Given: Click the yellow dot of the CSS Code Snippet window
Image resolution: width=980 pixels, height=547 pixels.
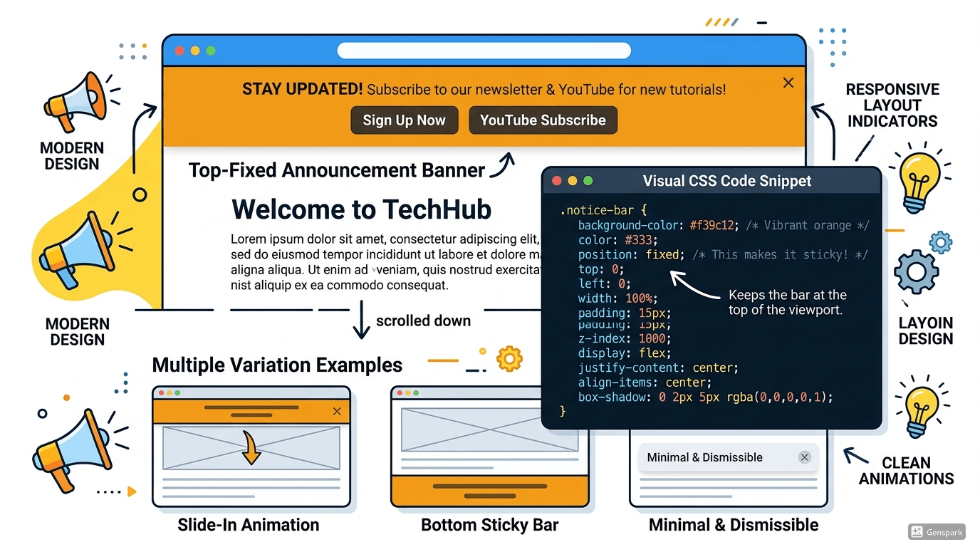Looking at the screenshot, I should [x=572, y=181].
